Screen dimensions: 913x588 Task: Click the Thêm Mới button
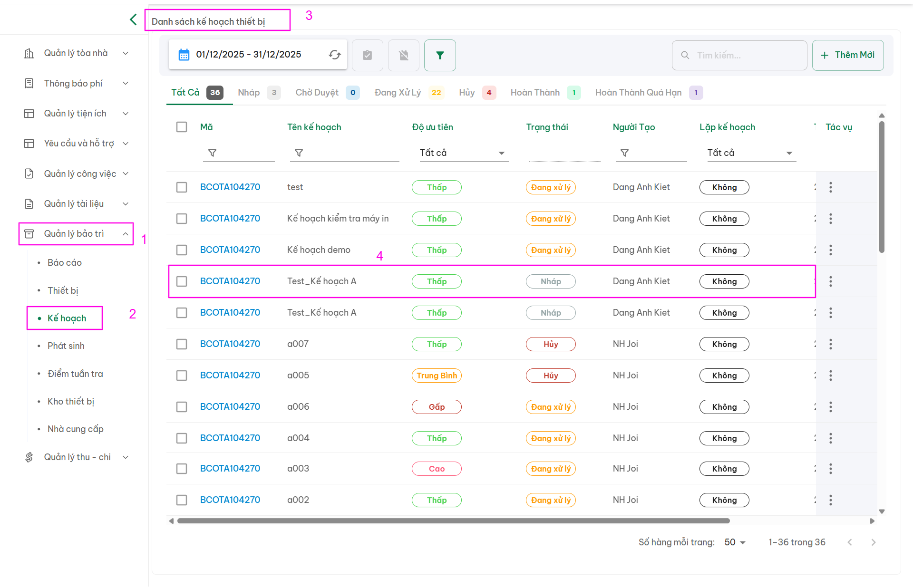click(x=848, y=55)
